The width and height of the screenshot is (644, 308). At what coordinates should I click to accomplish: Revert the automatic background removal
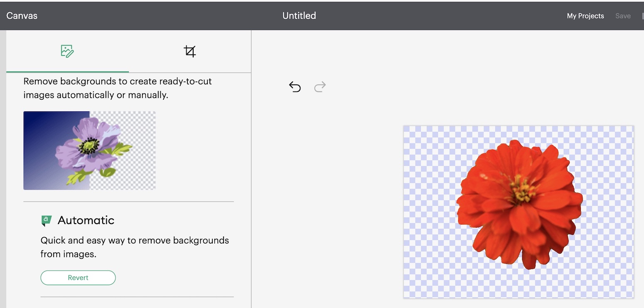point(78,278)
